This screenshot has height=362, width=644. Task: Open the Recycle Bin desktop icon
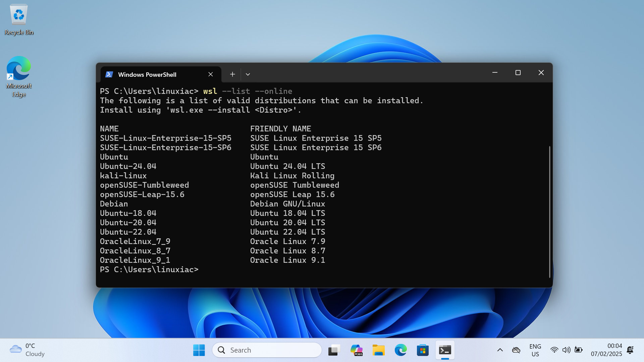click(x=19, y=19)
